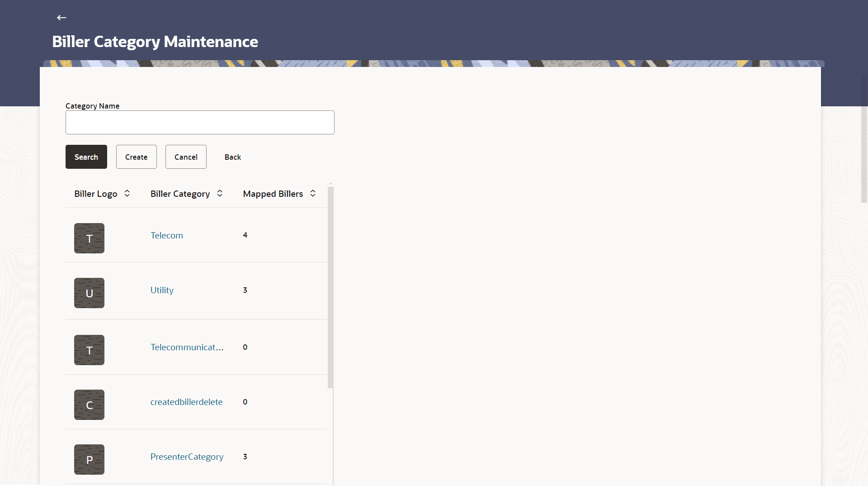868x486 pixels.
Task: Open the Telecom category link
Action: 167,235
